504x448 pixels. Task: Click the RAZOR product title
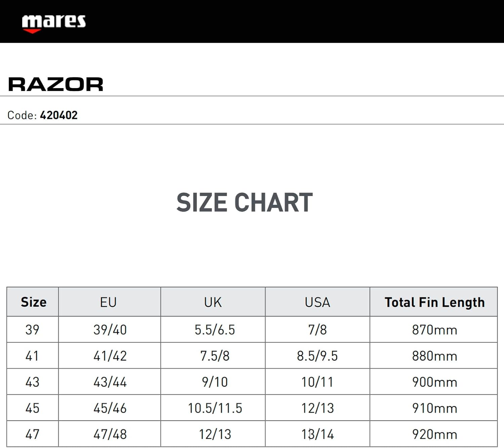(56, 84)
